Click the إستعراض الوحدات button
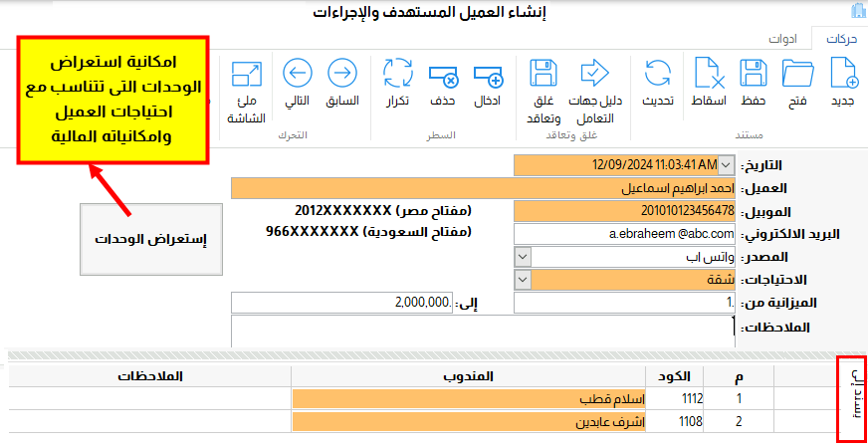This screenshot has width=868, height=447. [148, 239]
